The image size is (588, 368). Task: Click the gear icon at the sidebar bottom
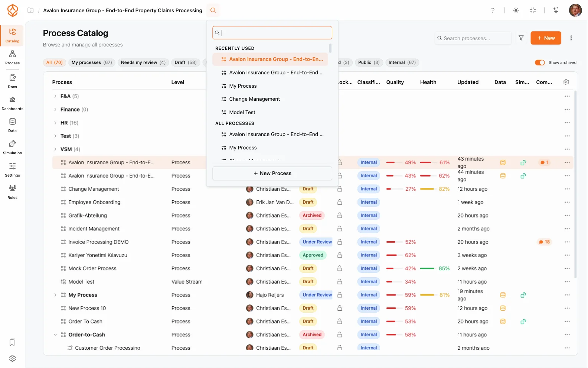[12, 358]
